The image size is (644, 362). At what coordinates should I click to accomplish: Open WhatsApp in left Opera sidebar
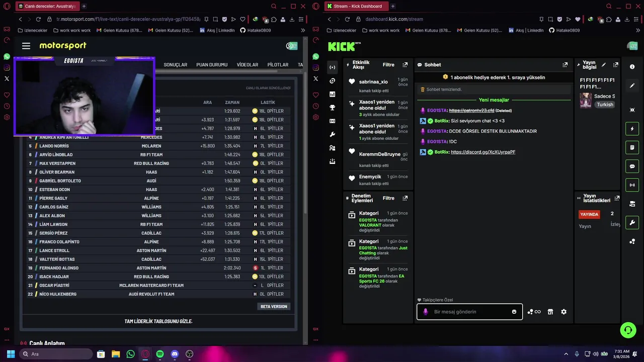pyautogui.click(x=7, y=57)
